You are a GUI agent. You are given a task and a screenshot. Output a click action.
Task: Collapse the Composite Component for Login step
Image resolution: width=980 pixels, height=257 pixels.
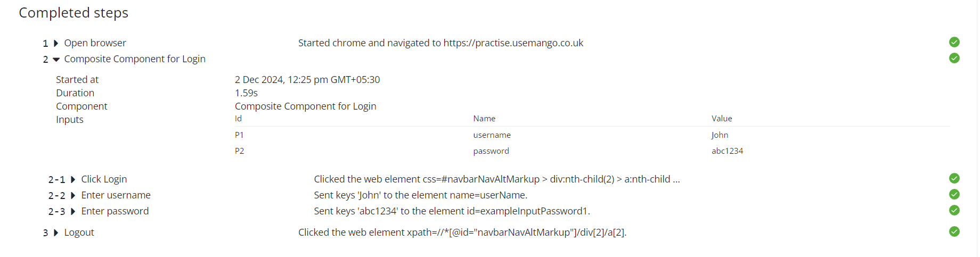coord(56,60)
